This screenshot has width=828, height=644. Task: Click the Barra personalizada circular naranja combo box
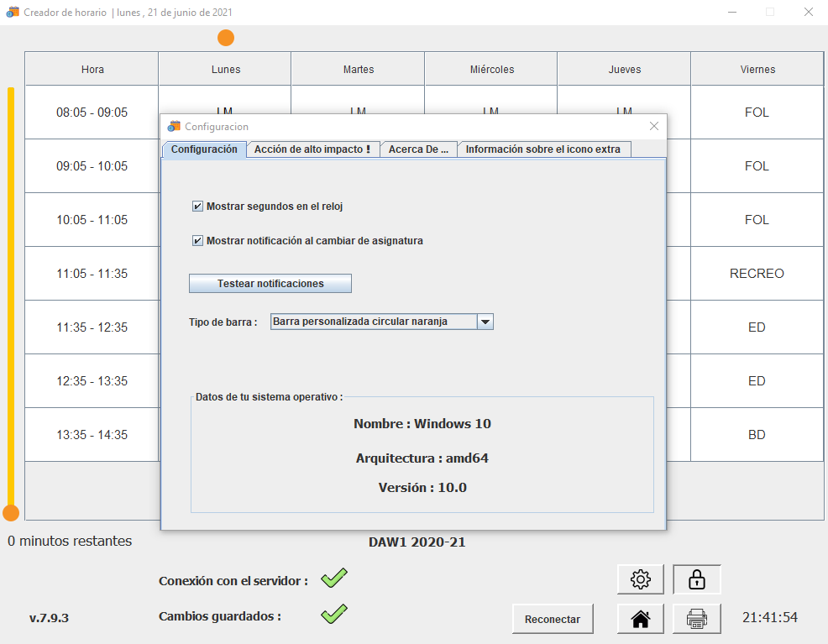(373, 322)
